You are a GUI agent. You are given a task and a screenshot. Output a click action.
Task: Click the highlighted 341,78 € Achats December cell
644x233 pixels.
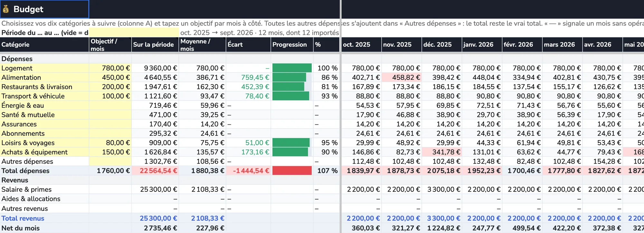442,152
